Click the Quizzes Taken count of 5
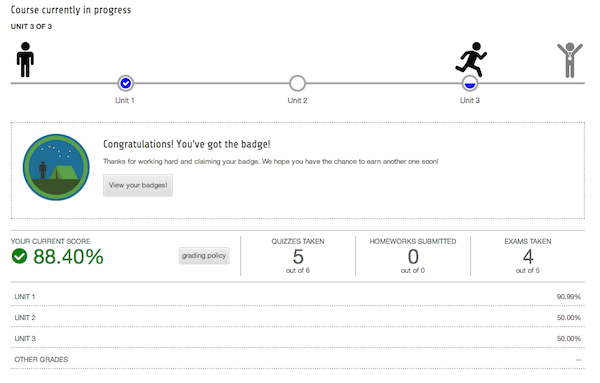Image resolution: width=600 pixels, height=383 pixels. click(x=298, y=257)
